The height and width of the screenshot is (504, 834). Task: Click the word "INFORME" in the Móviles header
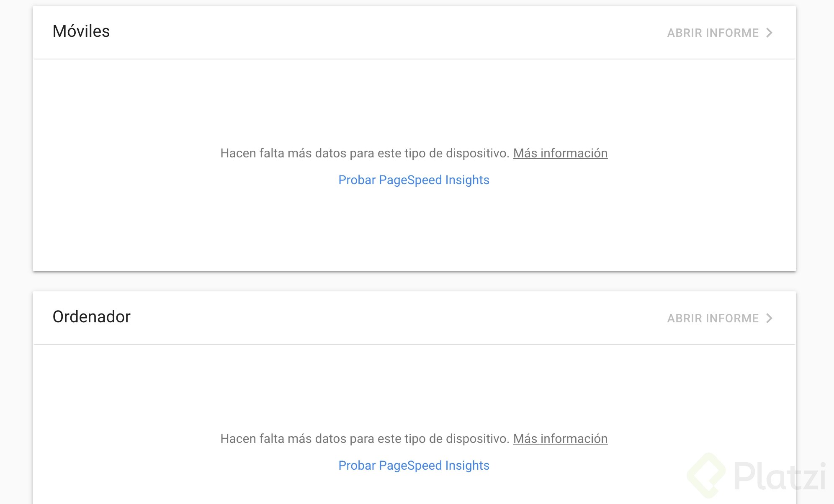[x=732, y=33]
